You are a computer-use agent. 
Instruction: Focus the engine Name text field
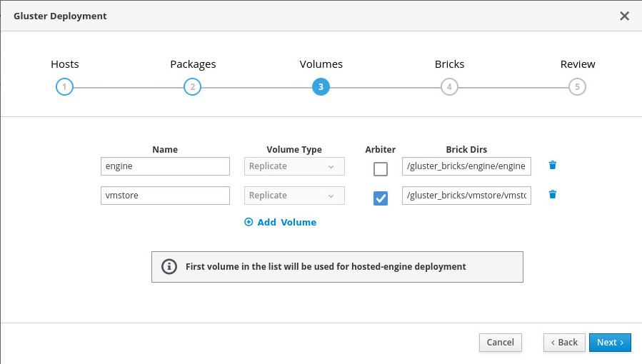pyautogui.click(x=165, y=166)
